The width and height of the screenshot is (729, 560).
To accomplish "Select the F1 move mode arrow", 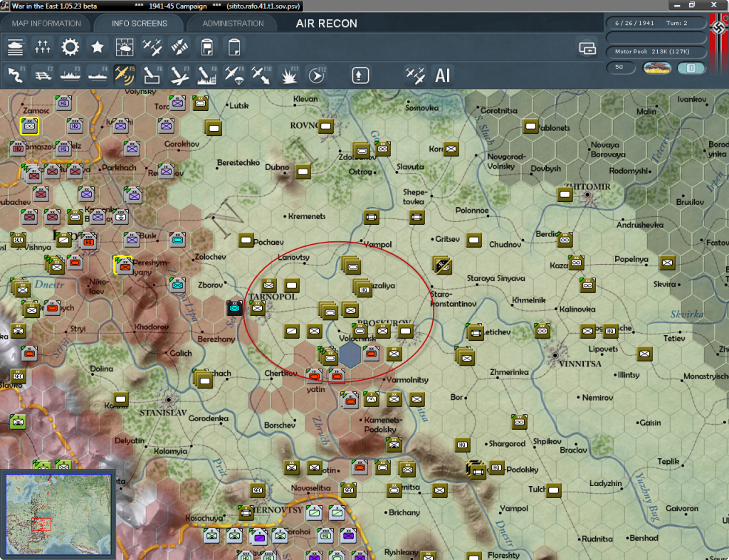I will [x=16, y=75].
